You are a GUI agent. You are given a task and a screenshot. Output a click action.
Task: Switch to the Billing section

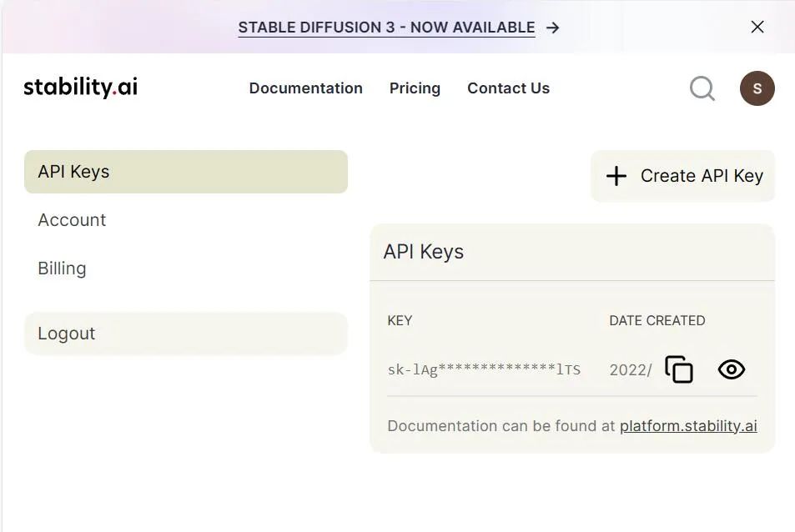62,268
